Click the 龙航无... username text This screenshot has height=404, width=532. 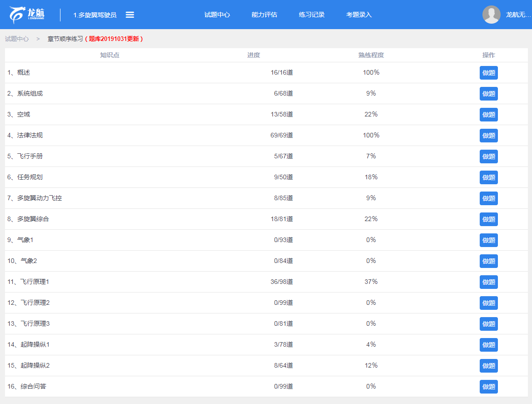(518, 15)
